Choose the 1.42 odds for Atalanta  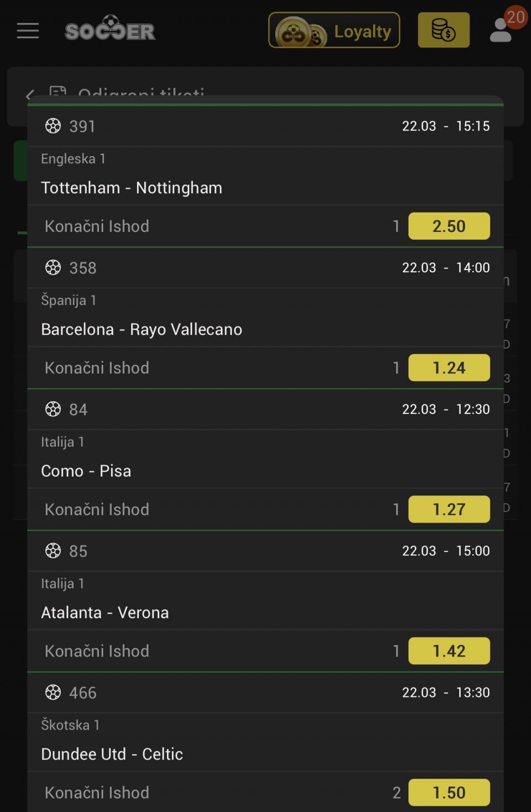449,651
